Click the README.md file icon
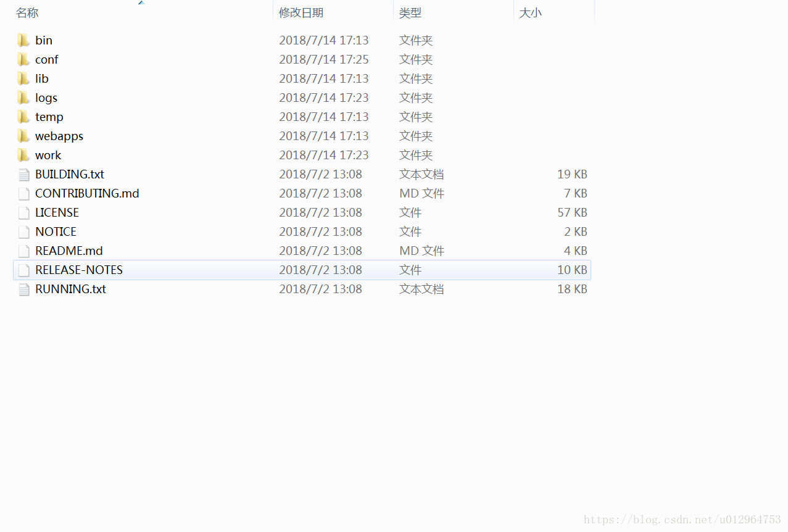 coord(24,251)
